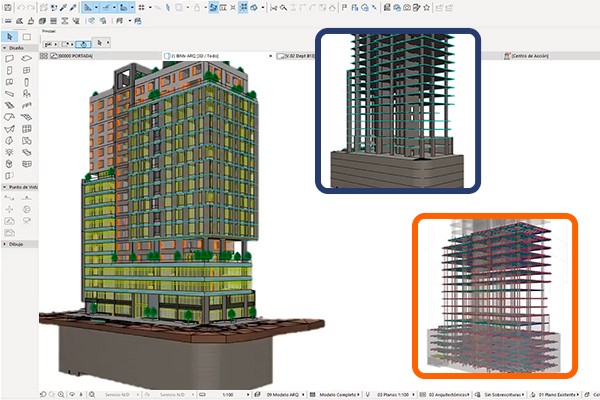Screen dimensions: 600x400
Task: Expand the Dibujo toolbox section
Action: [5, 244]
